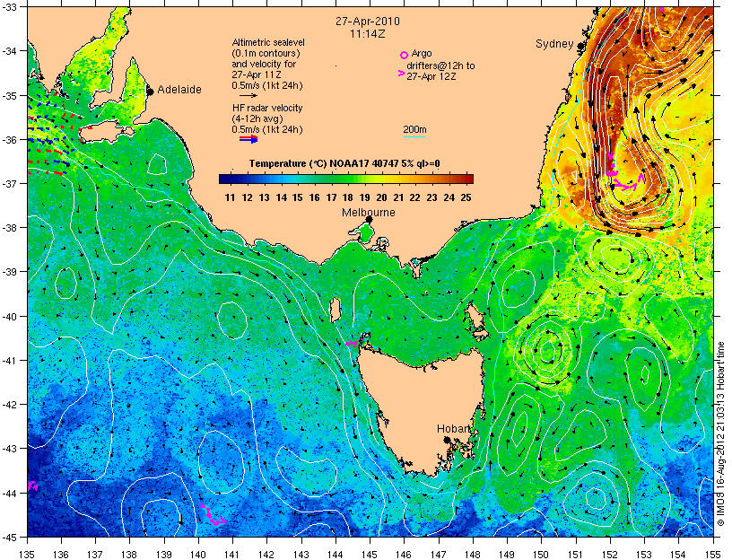The image size is (732, 560).
Task: Click the longitude axis label 135
Action: pyautogui.click(x=28, y=555)
